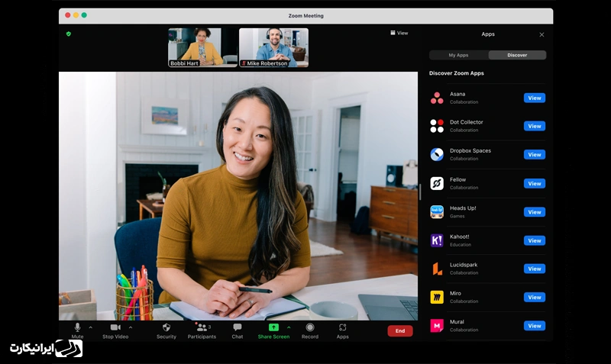
Task: Click the Mural app icon
Action: coord(437,325)
